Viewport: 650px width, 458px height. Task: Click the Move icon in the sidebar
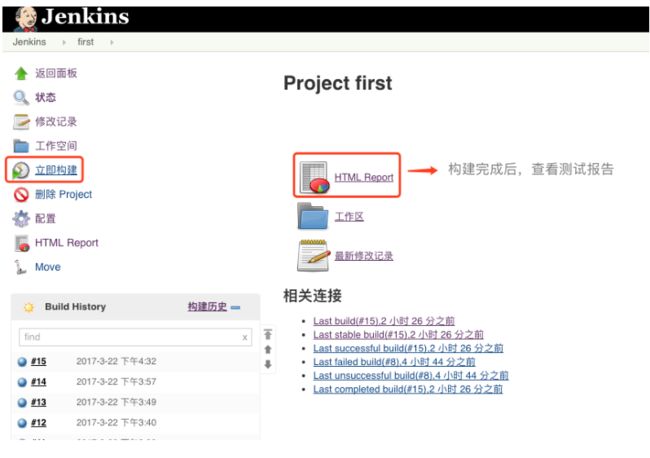[x=20, y=267]
